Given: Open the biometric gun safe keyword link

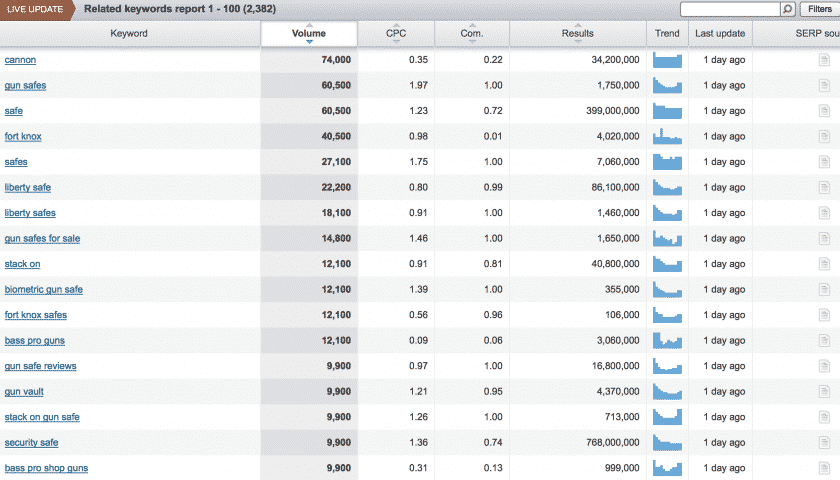Looking at the screenshot, I should click(x=43, y=290).
